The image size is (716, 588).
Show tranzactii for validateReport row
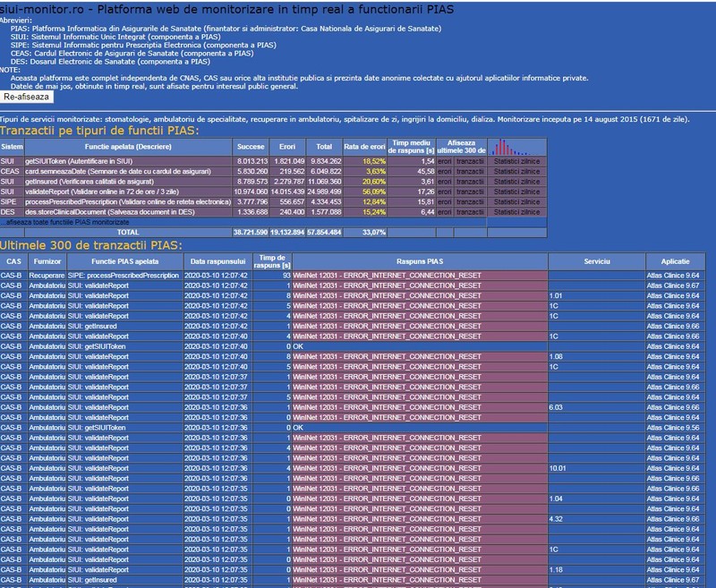tap(470, 192)
